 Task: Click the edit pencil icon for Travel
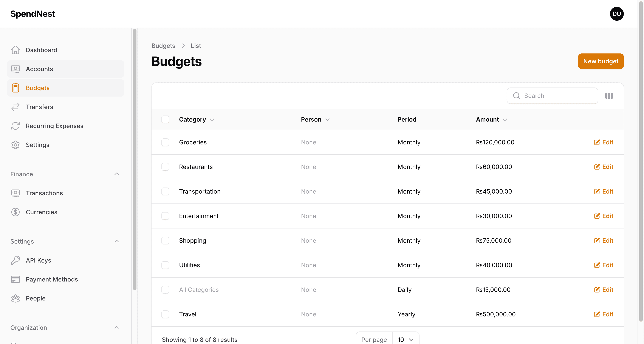[597, 314]
